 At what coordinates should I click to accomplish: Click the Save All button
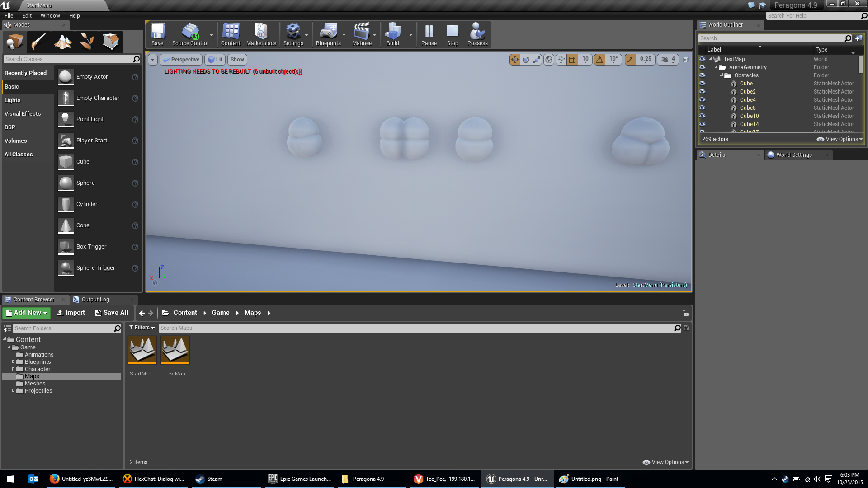tap(112, 313)
